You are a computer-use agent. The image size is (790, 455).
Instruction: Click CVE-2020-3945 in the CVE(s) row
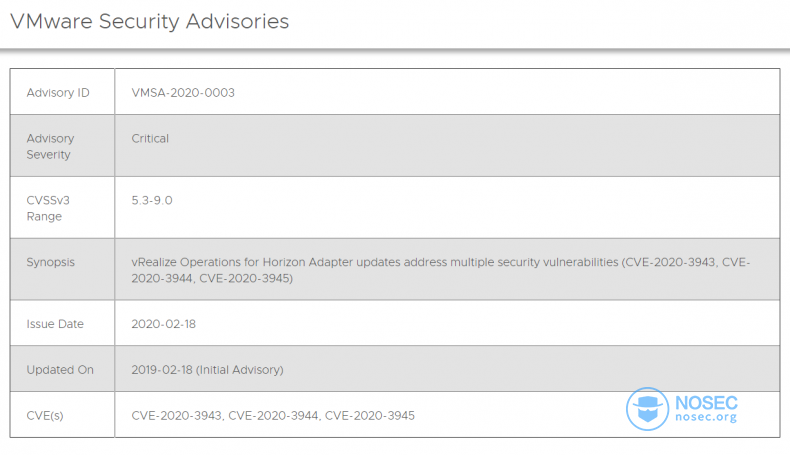(x=370, y=416)
